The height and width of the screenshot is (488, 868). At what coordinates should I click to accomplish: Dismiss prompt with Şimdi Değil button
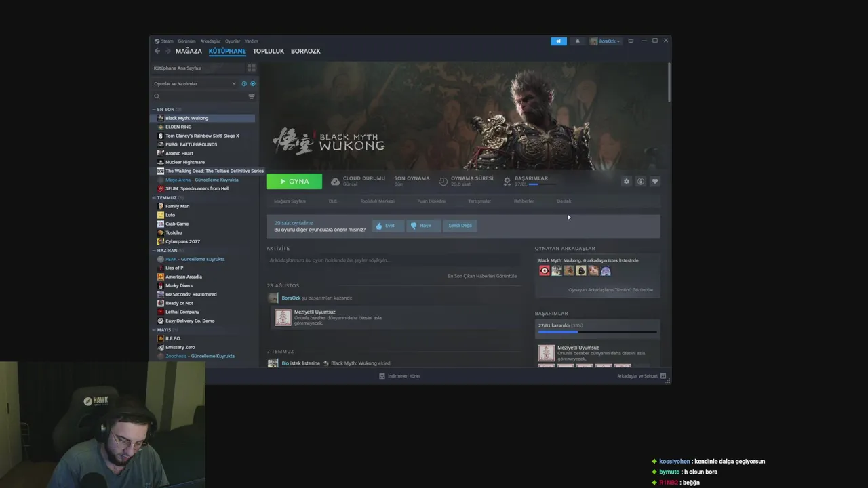460,226
